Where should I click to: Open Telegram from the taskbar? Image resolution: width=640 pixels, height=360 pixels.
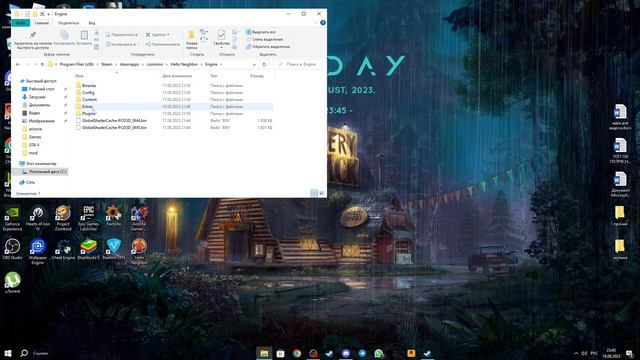[362, 353]
